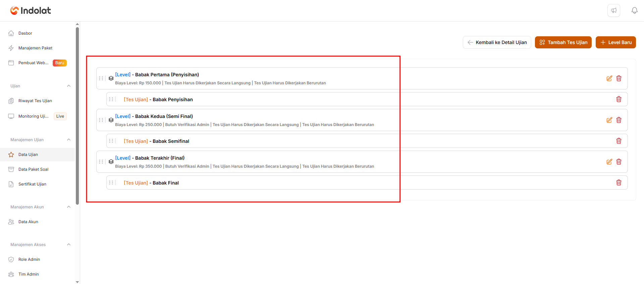Collapse the Manajemen Akses section
Viewport: 644px width, 284px height.
tap(69, 245)
